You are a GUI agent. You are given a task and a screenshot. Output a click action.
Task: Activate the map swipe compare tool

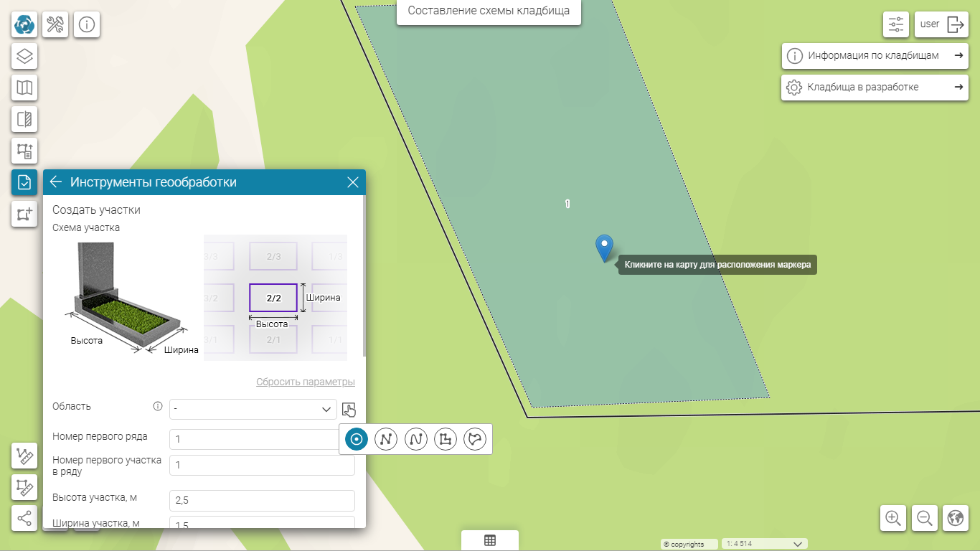pos(24,119)
